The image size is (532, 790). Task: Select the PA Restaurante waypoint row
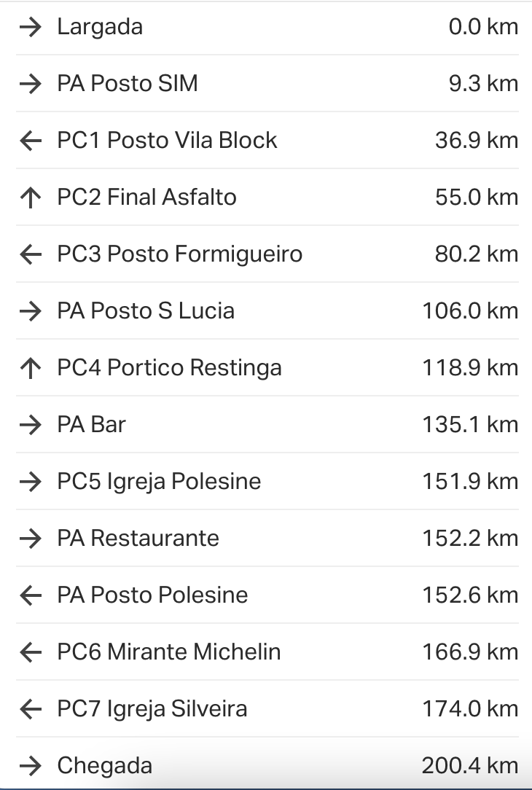pyautogui.click(x=138, y=539)
